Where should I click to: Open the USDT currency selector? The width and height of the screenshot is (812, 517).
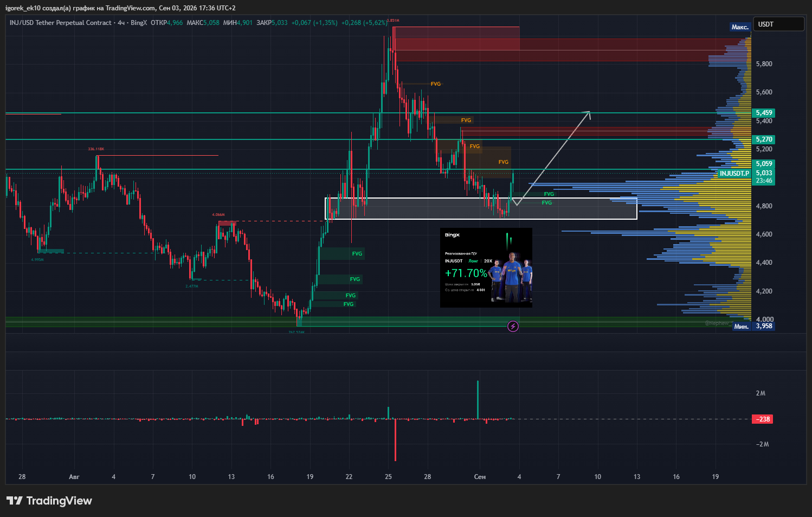(x=779, y=24)
